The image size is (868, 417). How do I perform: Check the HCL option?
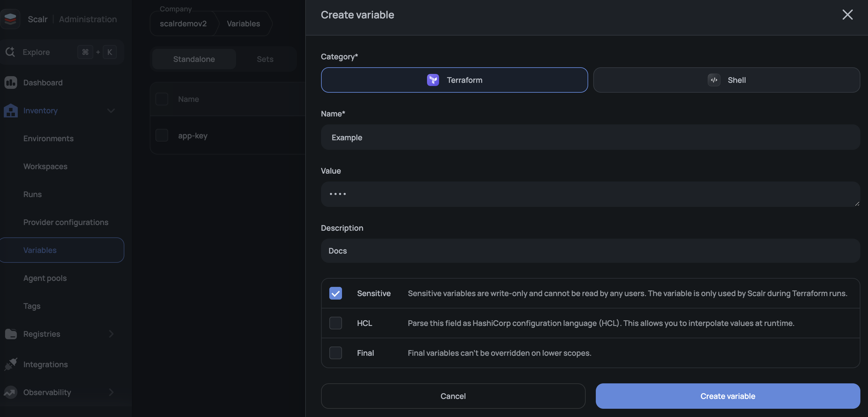(335, 323)
